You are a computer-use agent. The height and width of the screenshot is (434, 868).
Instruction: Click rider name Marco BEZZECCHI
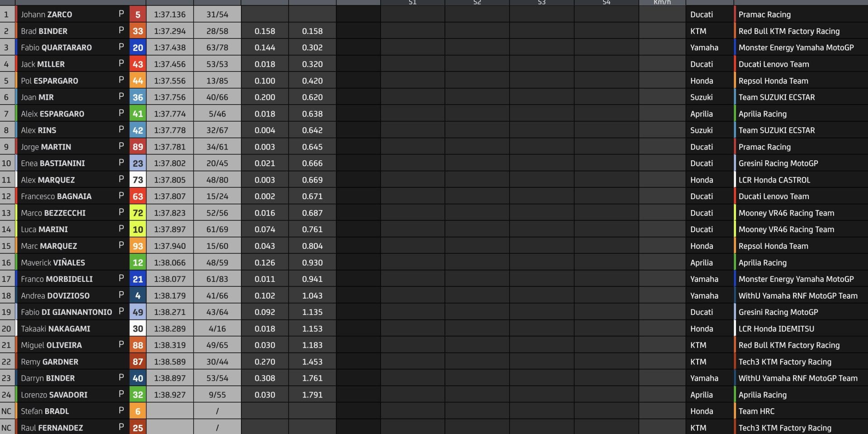click(x=53, y=213)
